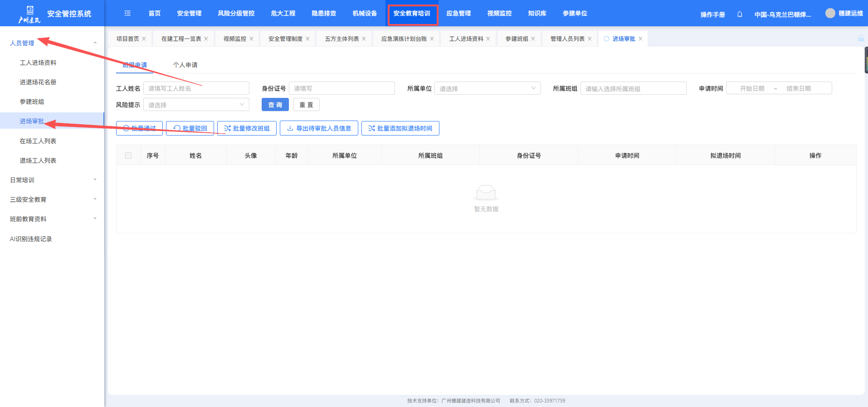
Task: Open the 风险提示 dropdown
Action: 196,105
